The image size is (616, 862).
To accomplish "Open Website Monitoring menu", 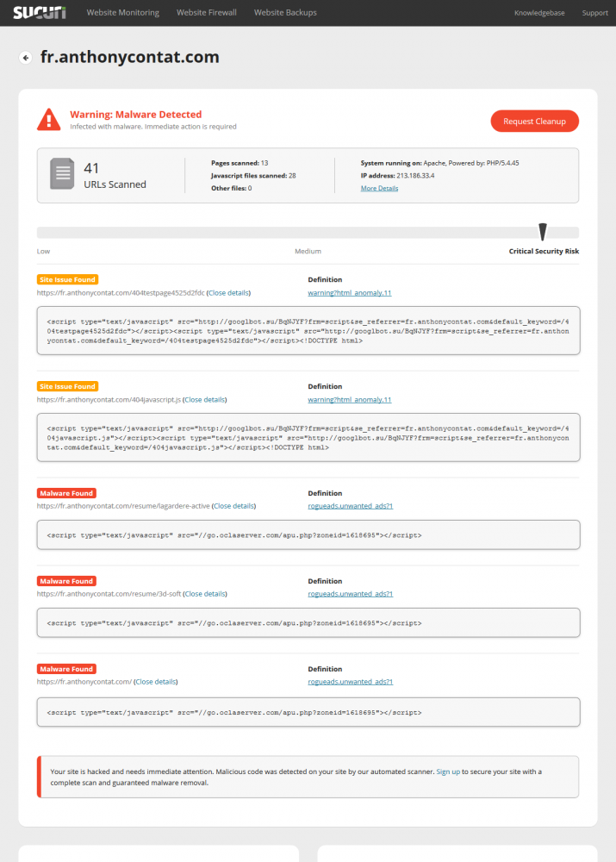I will pos(123,13).
